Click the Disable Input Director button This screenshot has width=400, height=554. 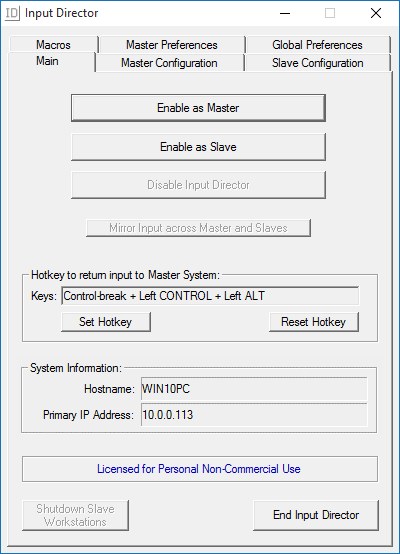[198, 185]
